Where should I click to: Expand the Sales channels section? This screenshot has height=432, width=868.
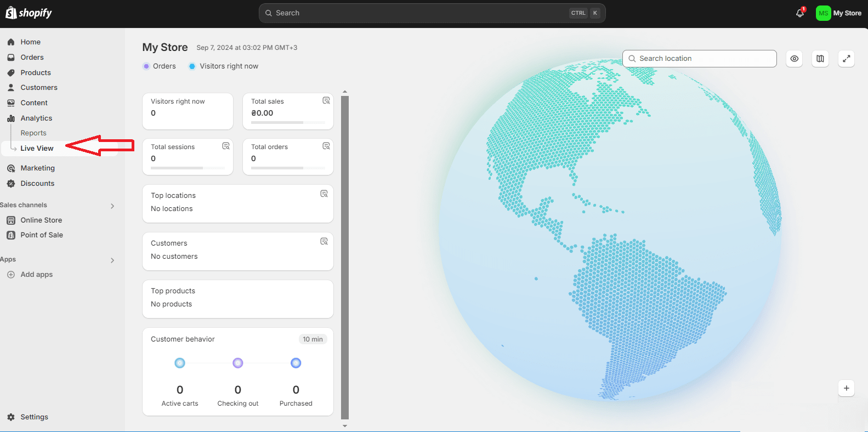[112, 206]
